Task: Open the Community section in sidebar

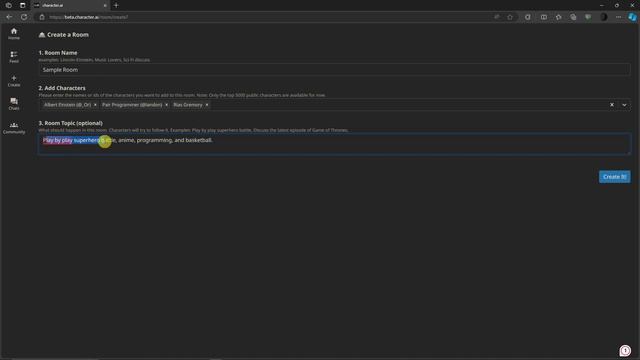Action: coord(14,128)
